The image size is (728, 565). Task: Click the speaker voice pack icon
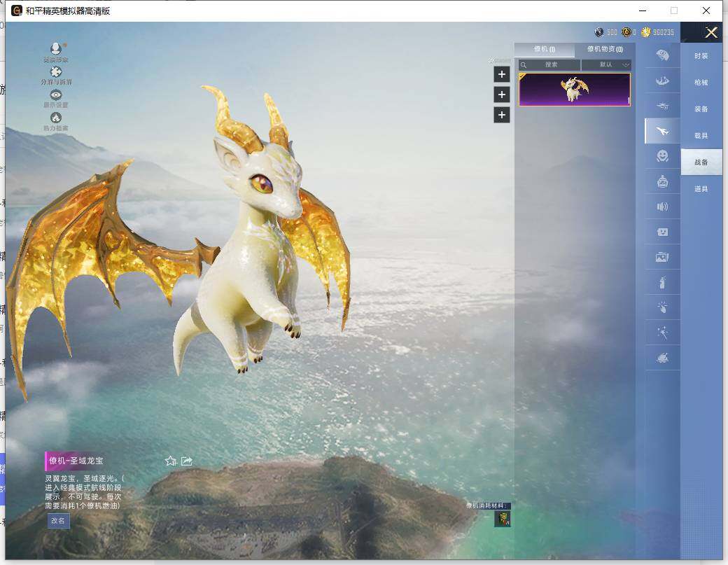[x=662, y=207]
